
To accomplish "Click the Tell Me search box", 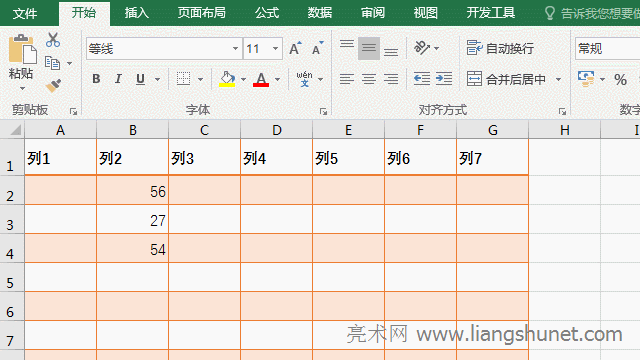I will pyautogui.click(x=592, y=13).
